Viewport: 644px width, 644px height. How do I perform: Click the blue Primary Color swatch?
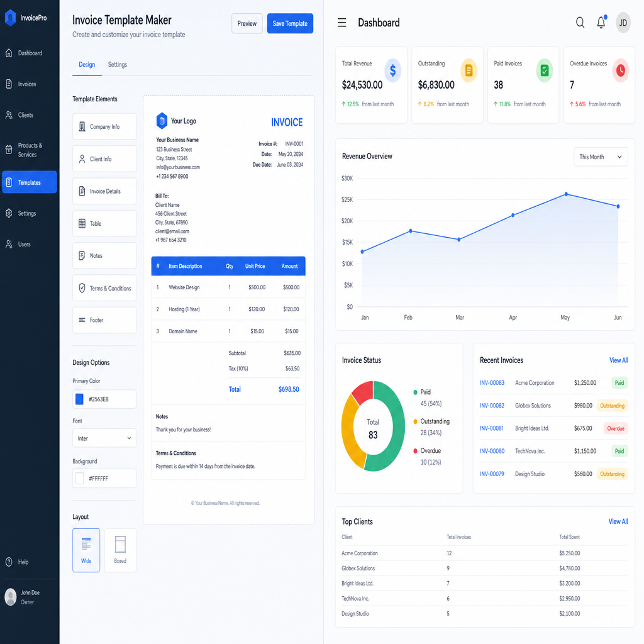tap(80, 399)
